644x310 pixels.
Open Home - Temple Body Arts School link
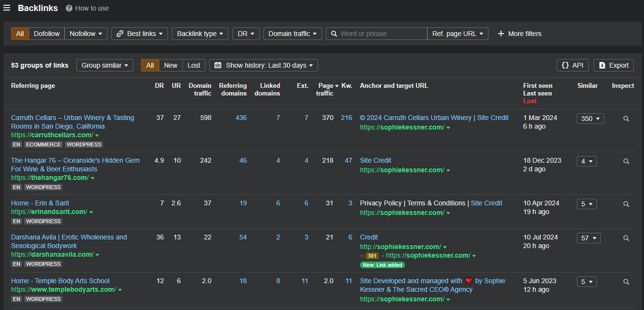pyautogui.click(x=60, y=281)
